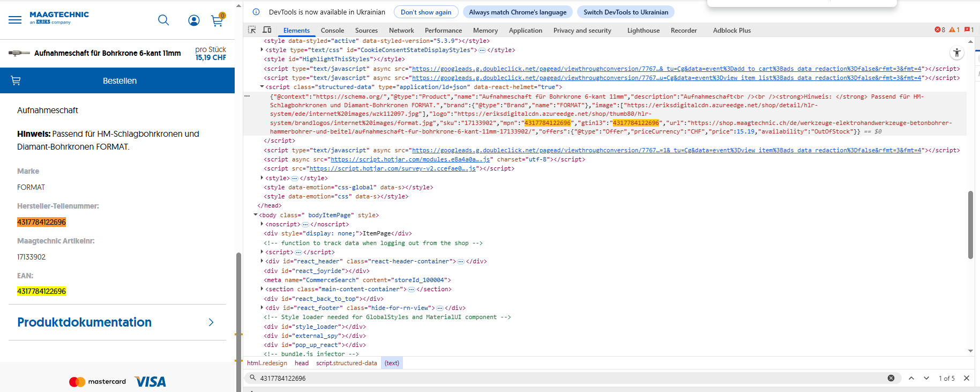Image resolution: width=980 pixels, height=392 pixels.
Task: Click the Elements panel vertical scrollbar
Action: click(x=970, y=225)
